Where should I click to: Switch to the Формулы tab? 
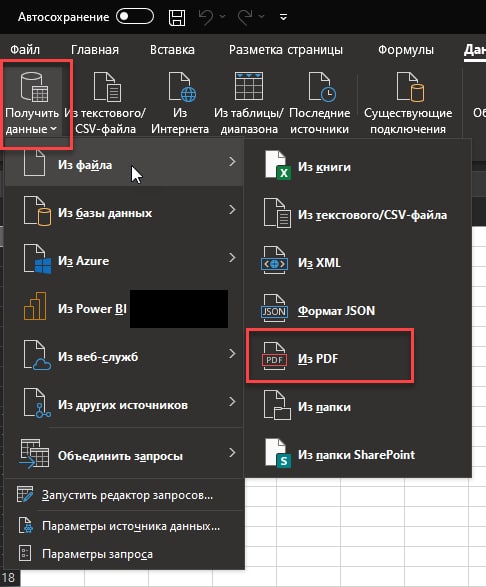pyautogui.click(x=406, y=50)
